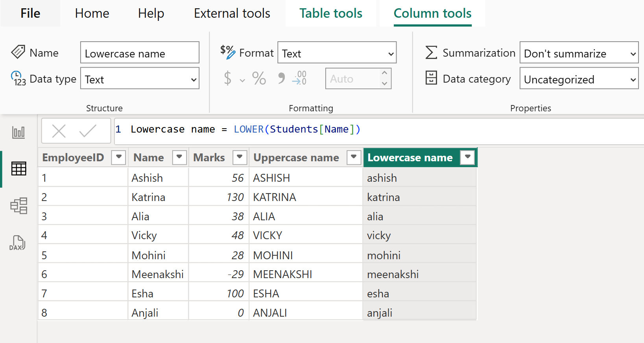Switch to the Table tools tab
Image resolution: width=644 pixels, height=343 pixels.
pos(330,13)
